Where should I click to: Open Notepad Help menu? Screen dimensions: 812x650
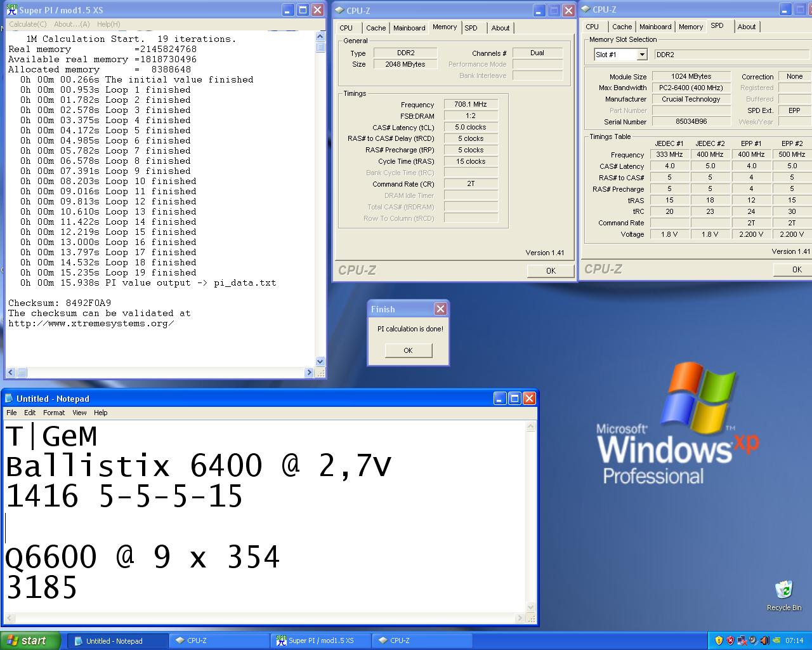(x=101, y=413)
